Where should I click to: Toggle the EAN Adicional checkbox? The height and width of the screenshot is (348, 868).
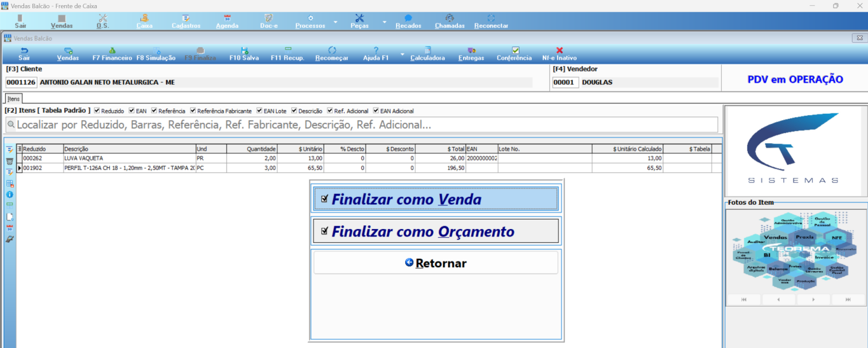coord(376,111)
